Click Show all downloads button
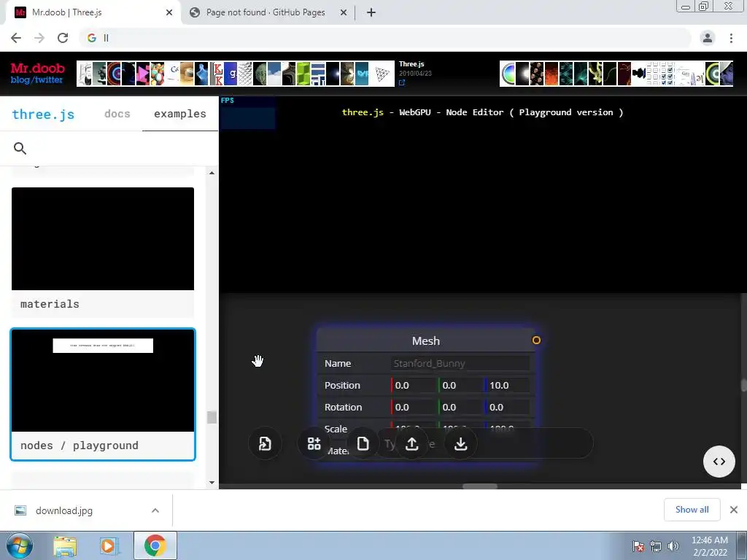 692,510
